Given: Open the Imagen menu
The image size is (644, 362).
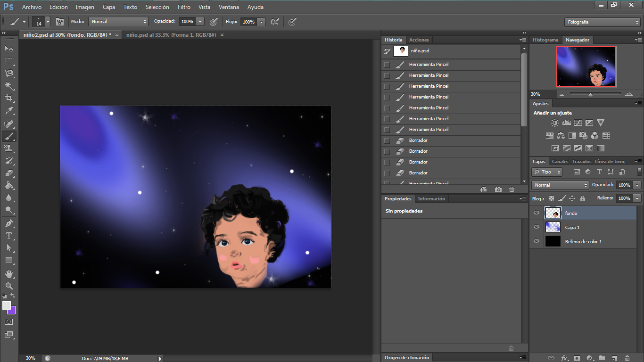Looking at the screenshot, I should 85,7.
